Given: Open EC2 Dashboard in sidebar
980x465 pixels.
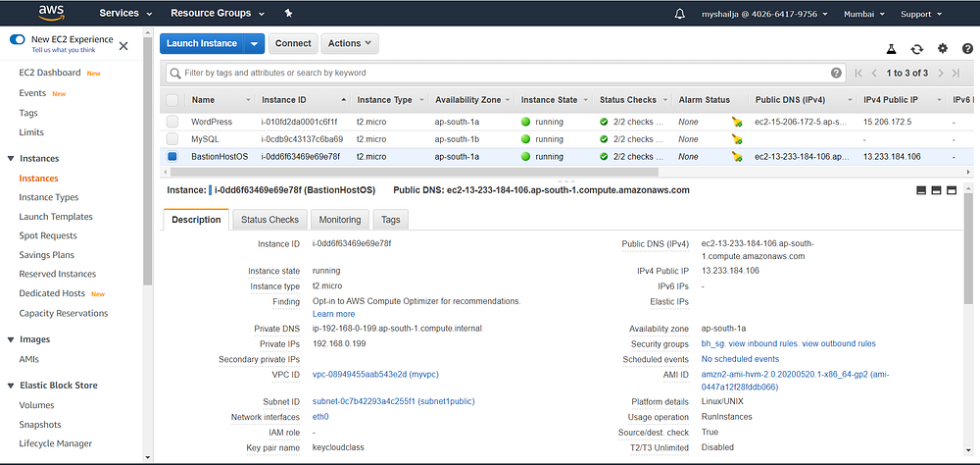Looking at the screenshot, I should (50, 73).
